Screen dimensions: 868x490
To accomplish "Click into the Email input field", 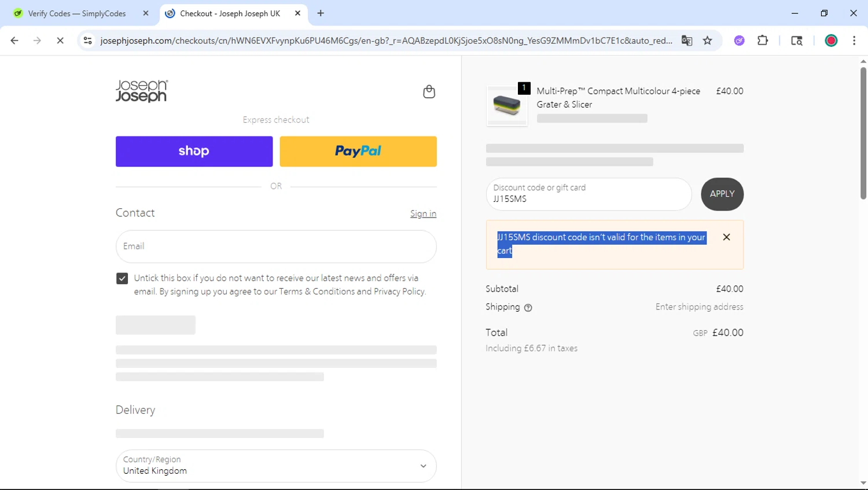I will coord(276,246).
